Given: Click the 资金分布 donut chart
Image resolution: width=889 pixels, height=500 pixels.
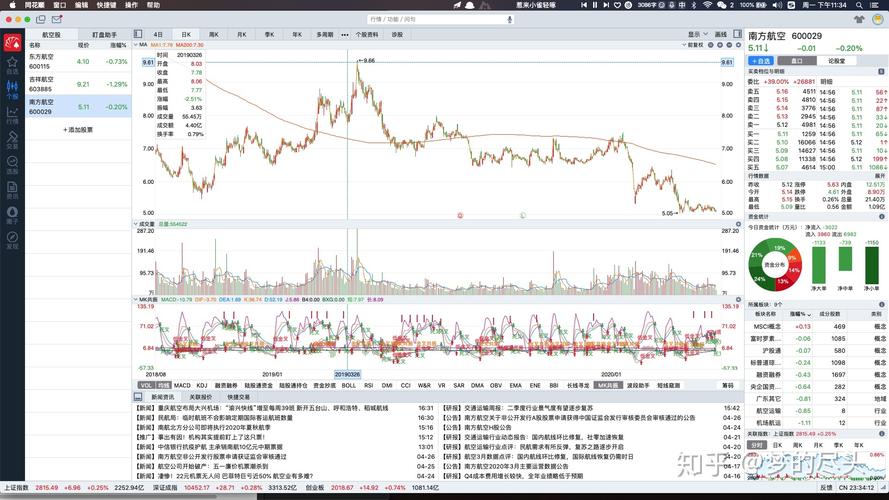Looking at the screenshot, I should (x=774, y=265).
